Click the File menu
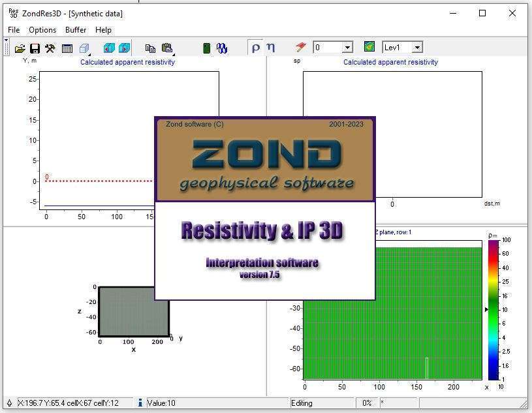 (13, 29)
